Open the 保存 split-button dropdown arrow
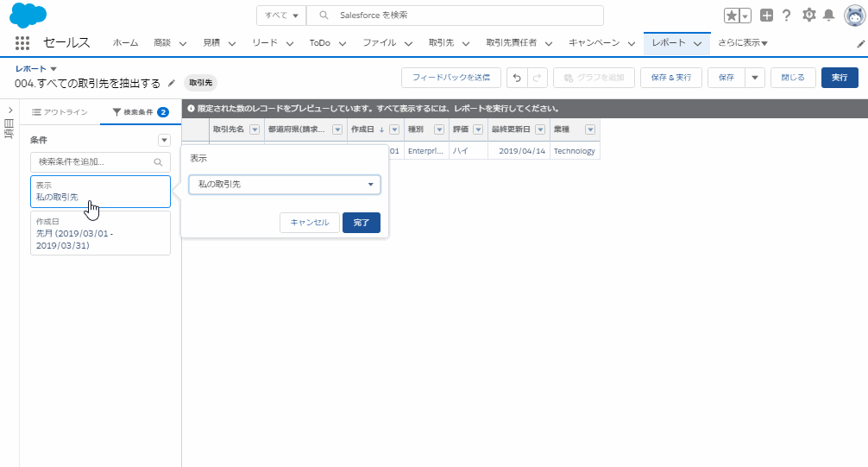Image resolution: width=868 pixels, height=467 pixels. click(x=754, y=78)
